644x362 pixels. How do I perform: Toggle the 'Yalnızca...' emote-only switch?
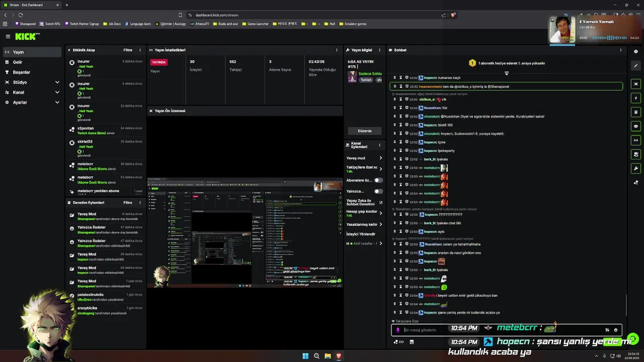click(x=378, y=192)
